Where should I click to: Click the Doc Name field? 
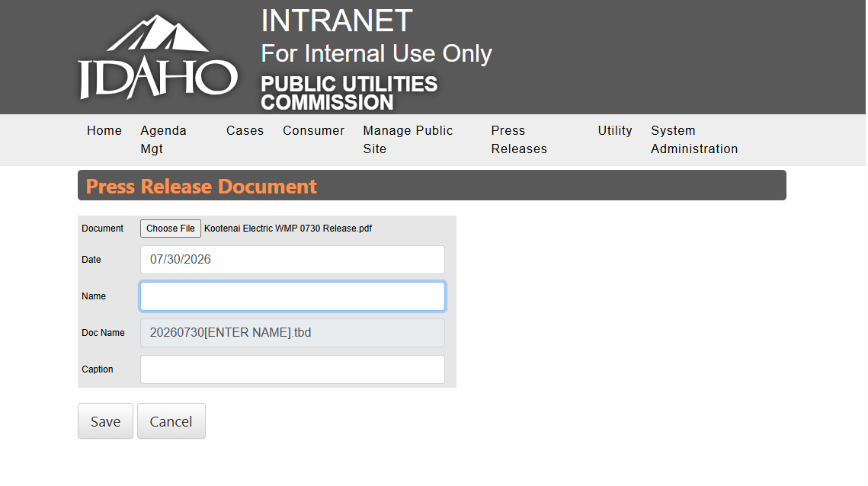pyautogui.click(x=293, y=333)
